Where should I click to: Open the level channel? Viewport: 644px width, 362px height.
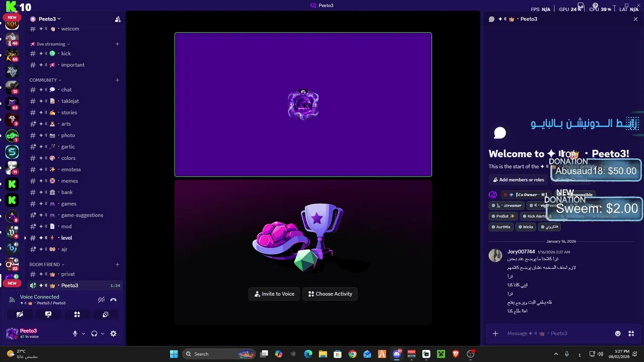(x=74, y=238)
